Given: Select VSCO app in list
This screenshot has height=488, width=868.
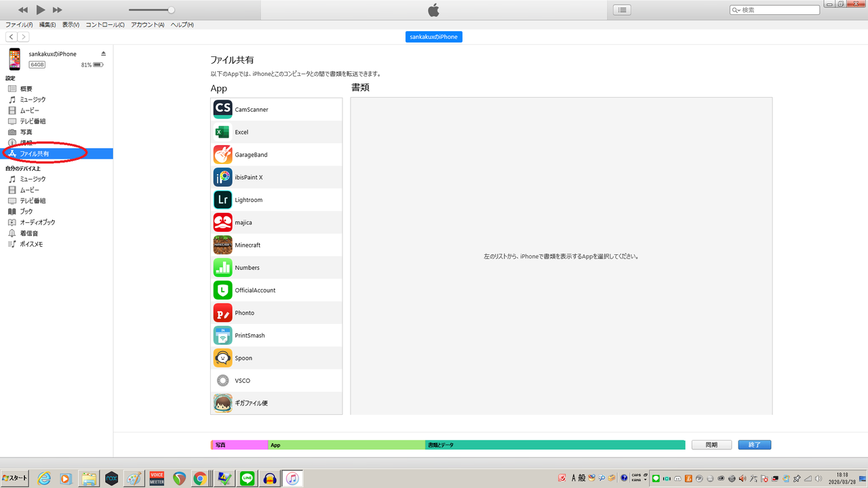Looking at the screenshot, I should [x=277, y=380].
